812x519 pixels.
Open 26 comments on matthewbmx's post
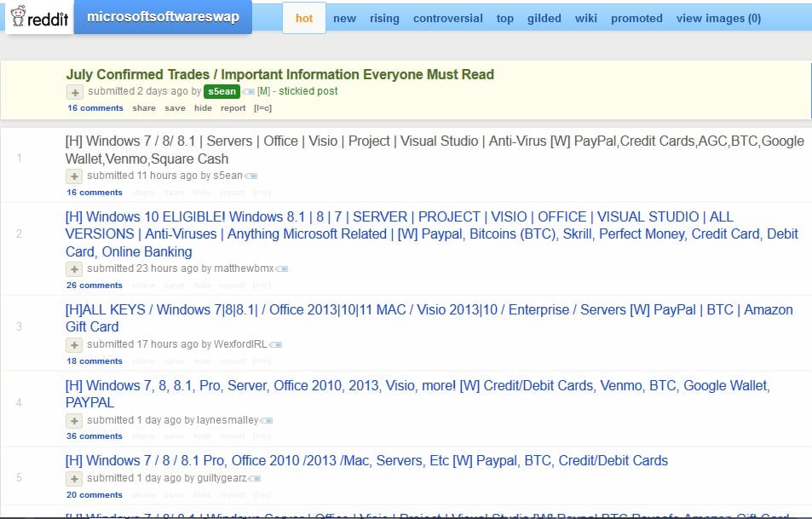95,285
